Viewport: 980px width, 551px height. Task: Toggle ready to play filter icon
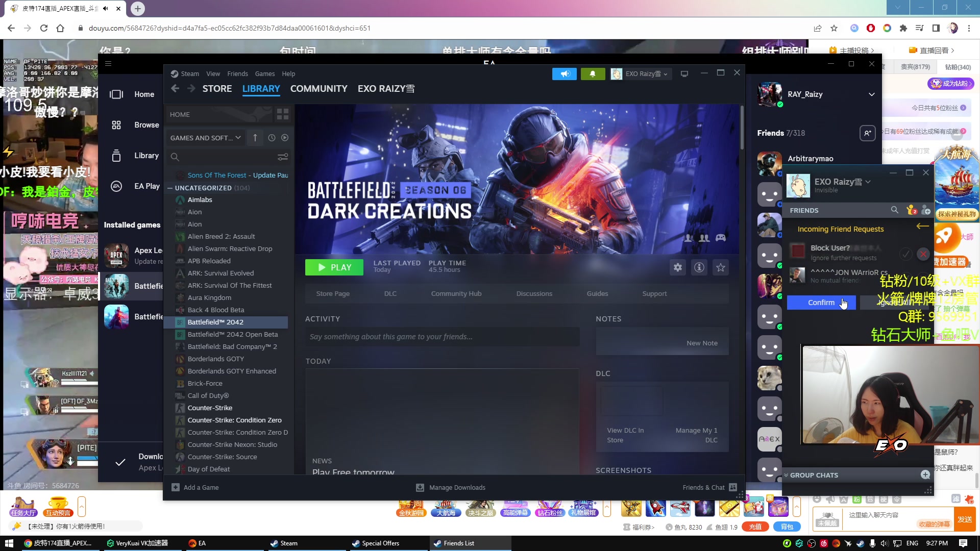[x=285, y=138]
